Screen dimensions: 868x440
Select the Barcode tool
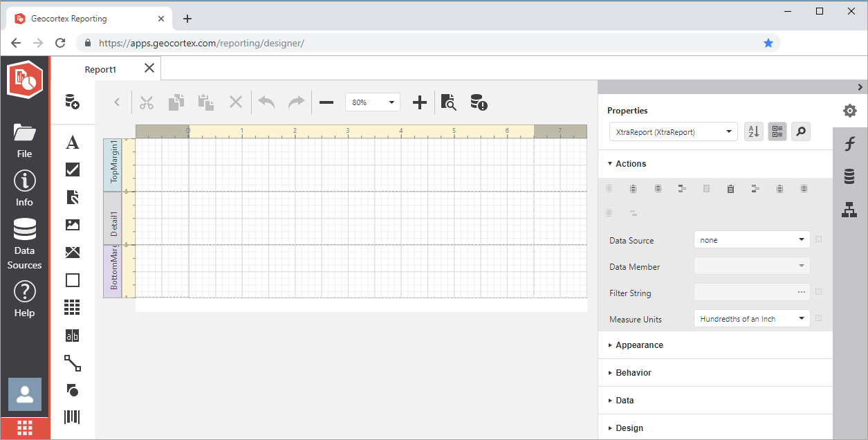[x=72, y=417]
